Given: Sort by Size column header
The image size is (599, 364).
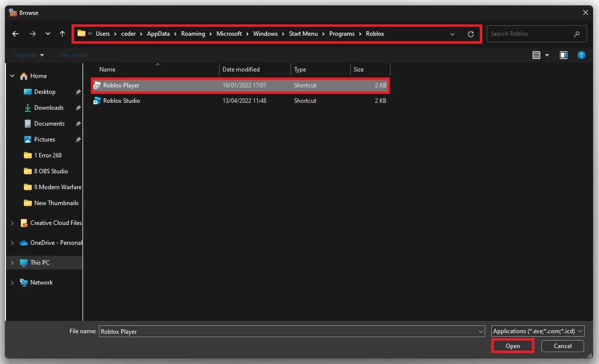Looking at the screenshot, I should coord(359,70).
